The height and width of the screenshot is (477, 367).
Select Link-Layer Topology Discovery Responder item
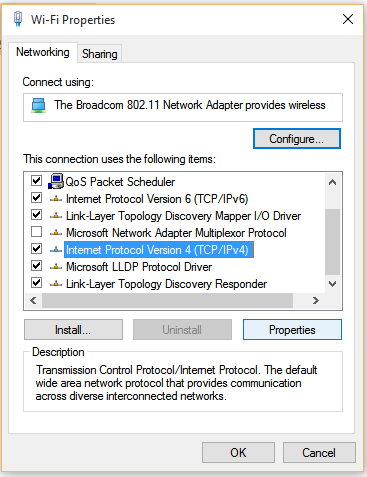166,284
